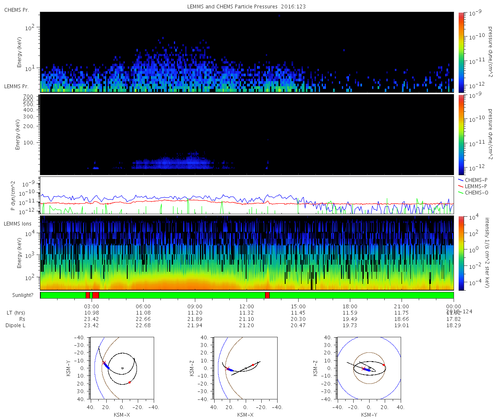Select the red sunlight segment near 13:00
This screenshot has width=504, height=420.
267,295
